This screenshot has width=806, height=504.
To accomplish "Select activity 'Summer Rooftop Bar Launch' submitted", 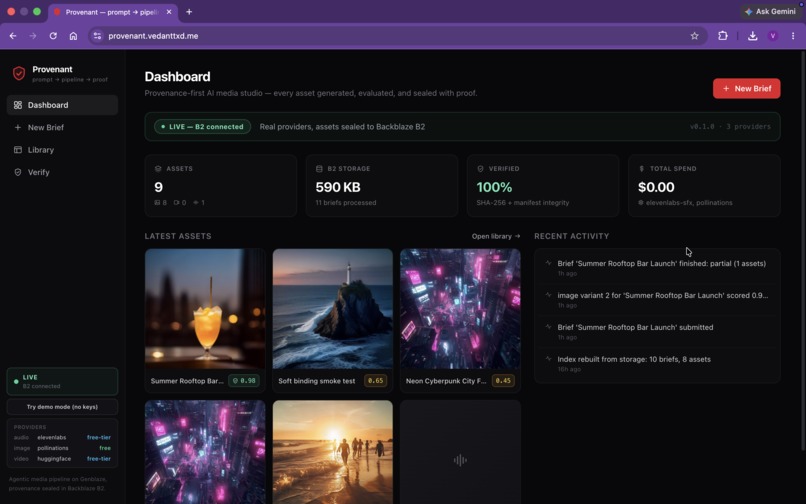I will pos(657,332).
